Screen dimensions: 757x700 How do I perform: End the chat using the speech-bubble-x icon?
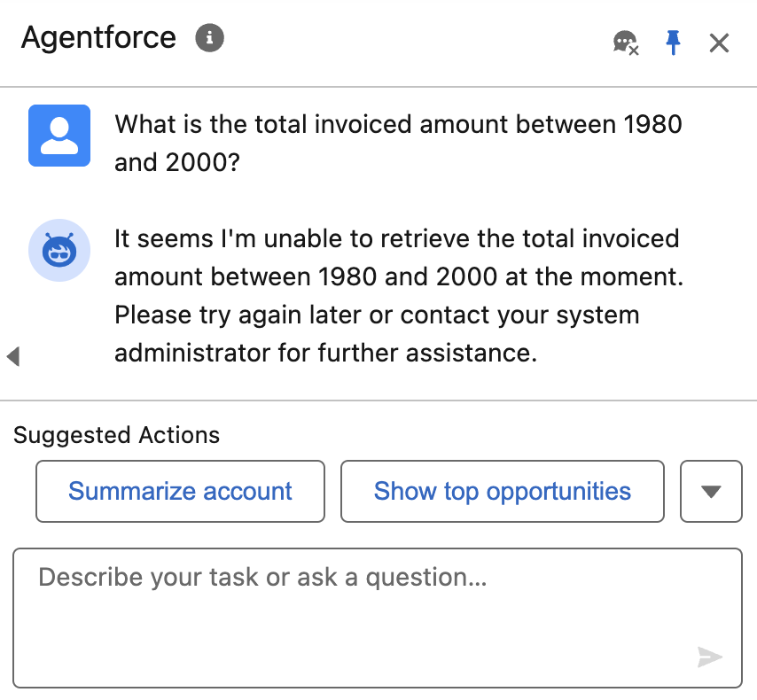coord(625,42)
